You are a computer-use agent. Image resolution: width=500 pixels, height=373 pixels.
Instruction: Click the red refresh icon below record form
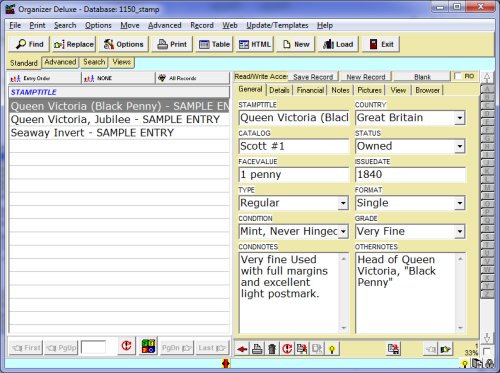point(287,349)
